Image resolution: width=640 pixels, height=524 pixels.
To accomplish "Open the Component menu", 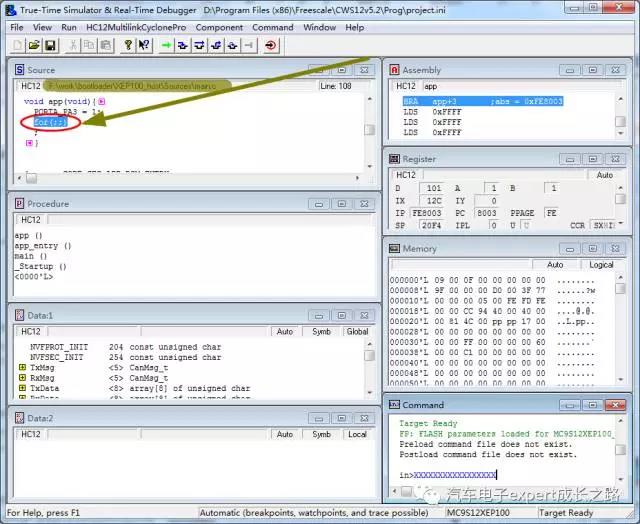I will [219, 27].
